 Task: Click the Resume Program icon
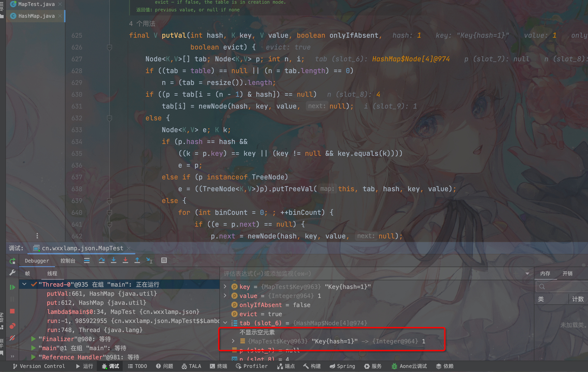(x=12, y=288)
